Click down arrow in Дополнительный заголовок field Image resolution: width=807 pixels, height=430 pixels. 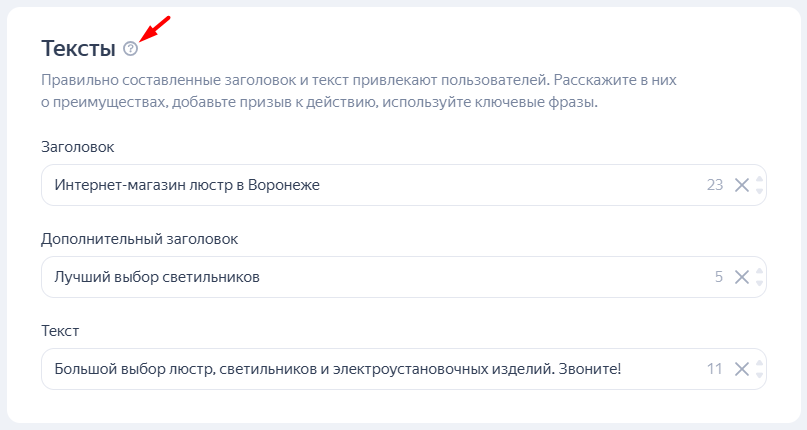(x=760, y=283)
